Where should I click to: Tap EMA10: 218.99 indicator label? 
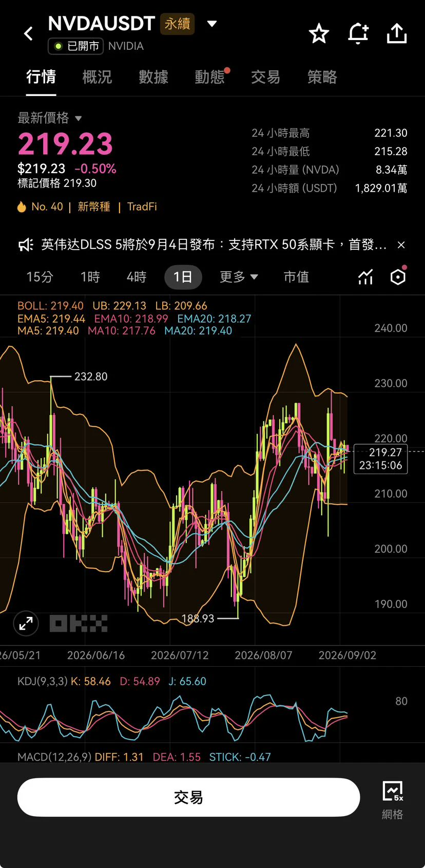pyautogui.click(x=131, y=318)
